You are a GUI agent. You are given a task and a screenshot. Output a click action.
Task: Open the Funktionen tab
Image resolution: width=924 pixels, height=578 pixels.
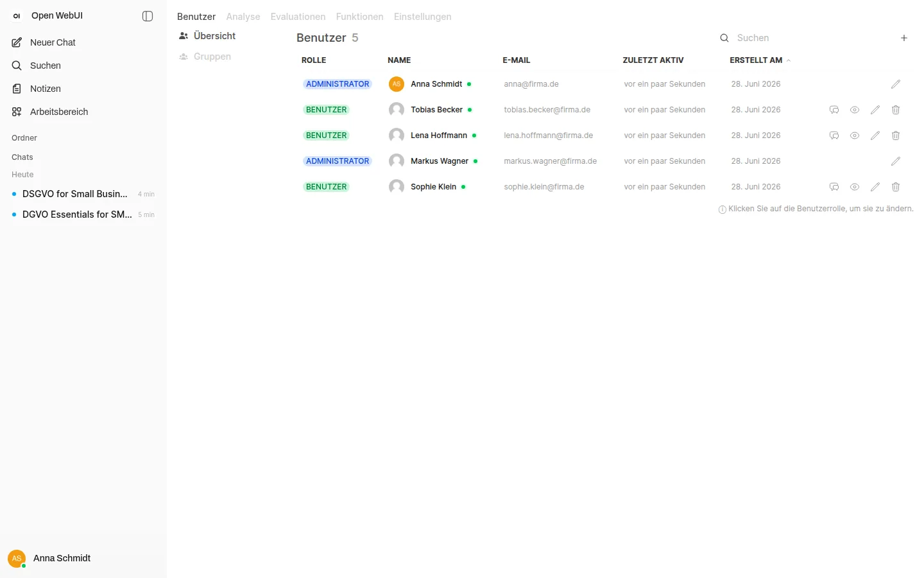tap(359, 17)
